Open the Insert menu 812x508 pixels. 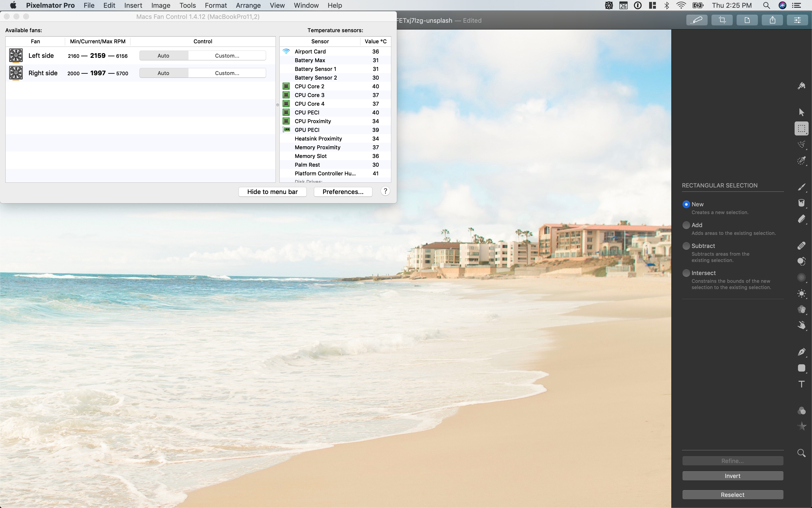(x=133, y=5)
